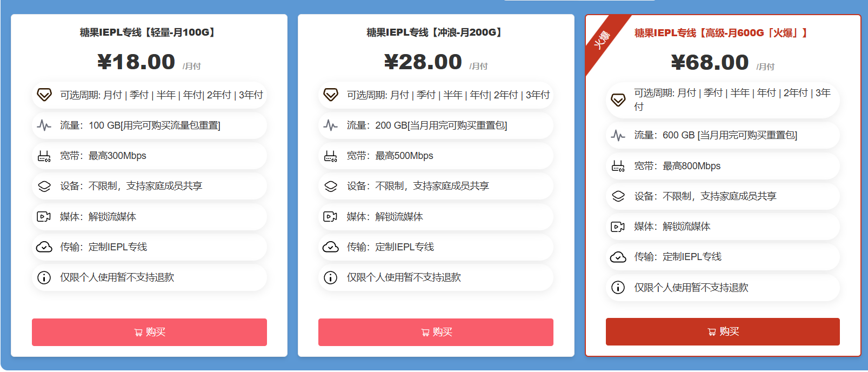This screenshot has height=372, width=868.
Task: Select the red 高级-月600G plan title
Action: click(722, 33)
